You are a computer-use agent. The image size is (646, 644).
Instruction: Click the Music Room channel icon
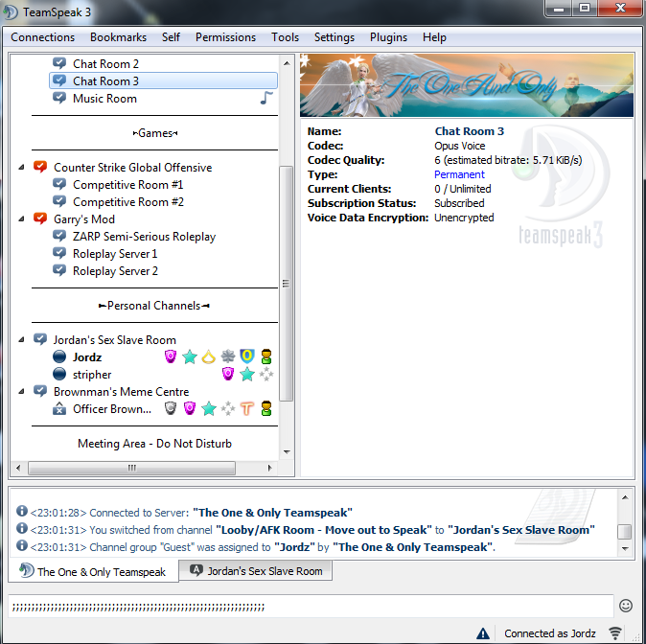(x=59, y=98)
